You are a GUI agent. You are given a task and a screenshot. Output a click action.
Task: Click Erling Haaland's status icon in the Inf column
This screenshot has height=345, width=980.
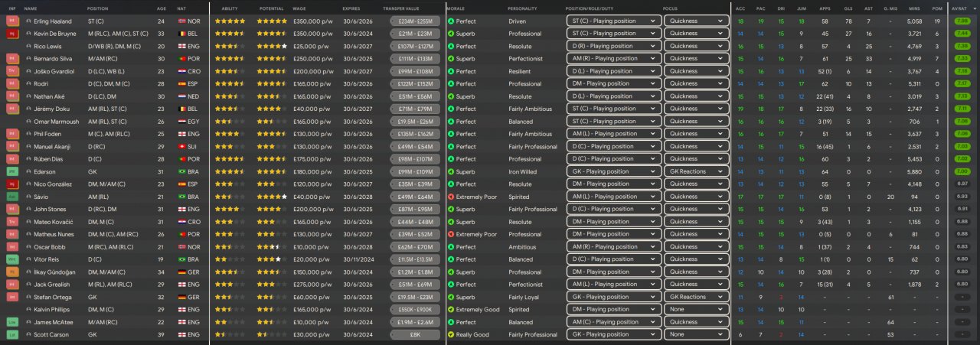point(12,21)
